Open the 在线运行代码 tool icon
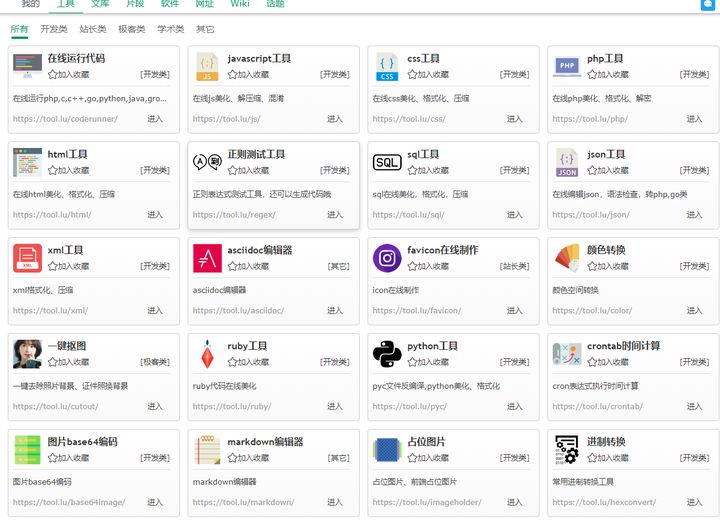 coord(28,67)
